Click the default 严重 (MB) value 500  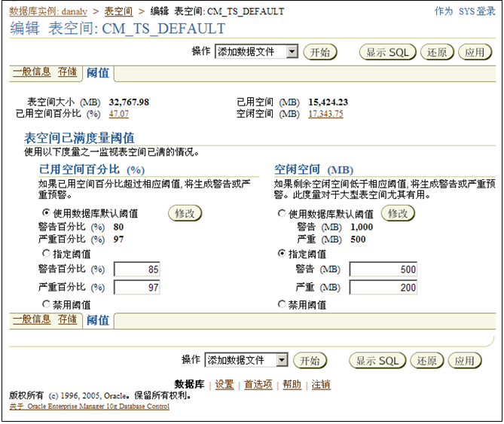[358, 239]
